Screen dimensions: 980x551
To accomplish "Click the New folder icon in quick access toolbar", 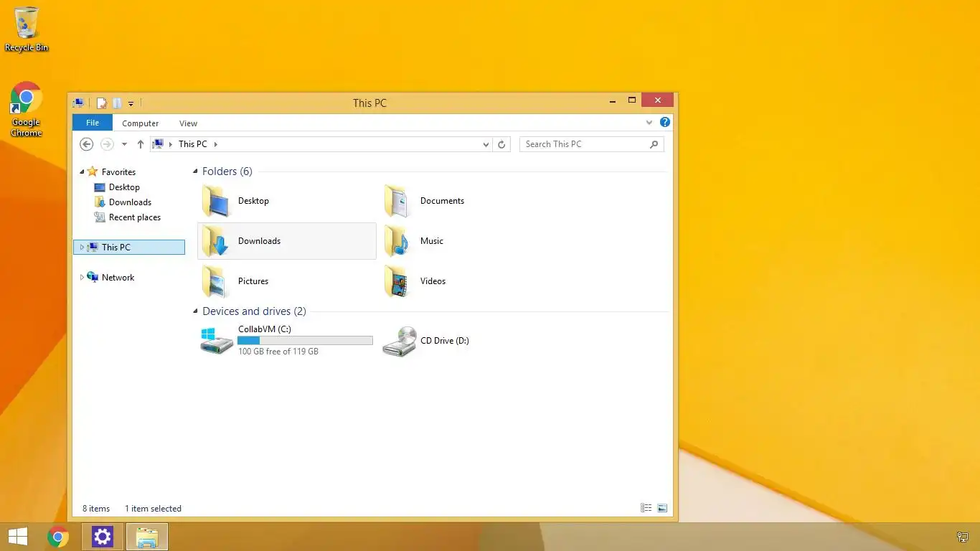I will pos(117,103).
